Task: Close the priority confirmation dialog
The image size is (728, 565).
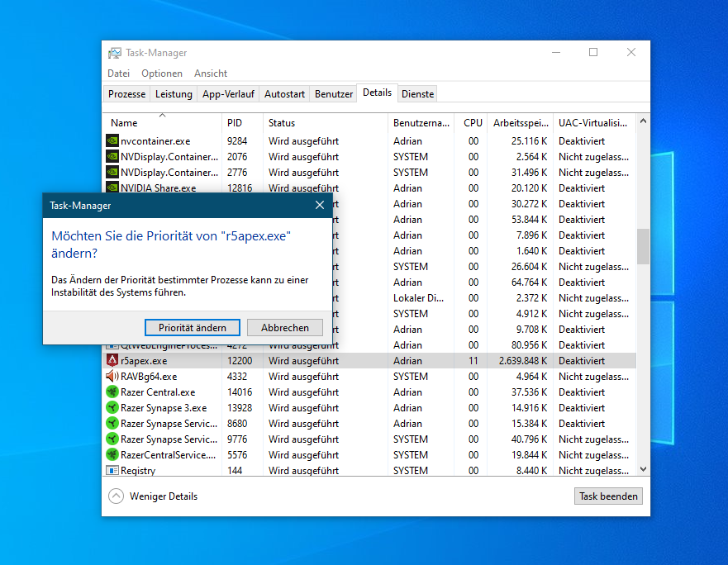Action: pyautogui.click(x=320, y=205)
